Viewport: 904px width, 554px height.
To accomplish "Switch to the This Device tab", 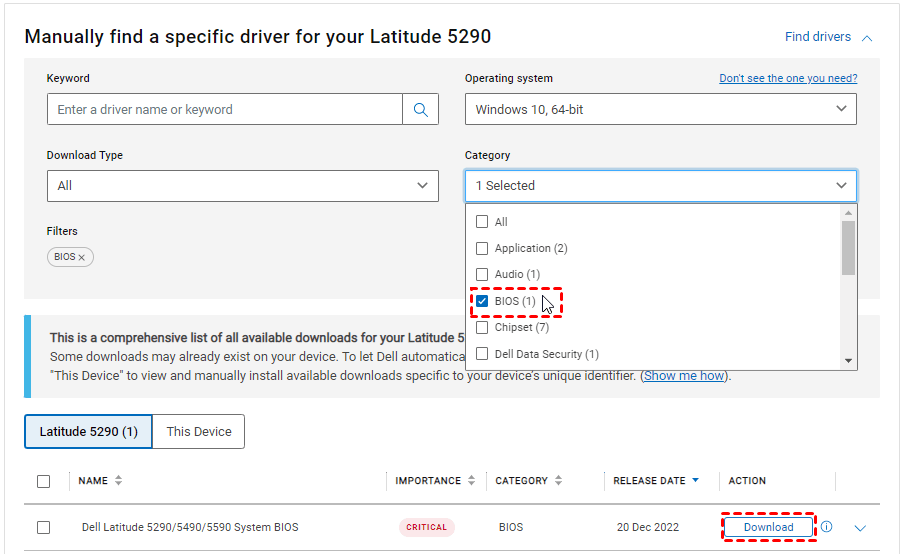I will (199, 432).
